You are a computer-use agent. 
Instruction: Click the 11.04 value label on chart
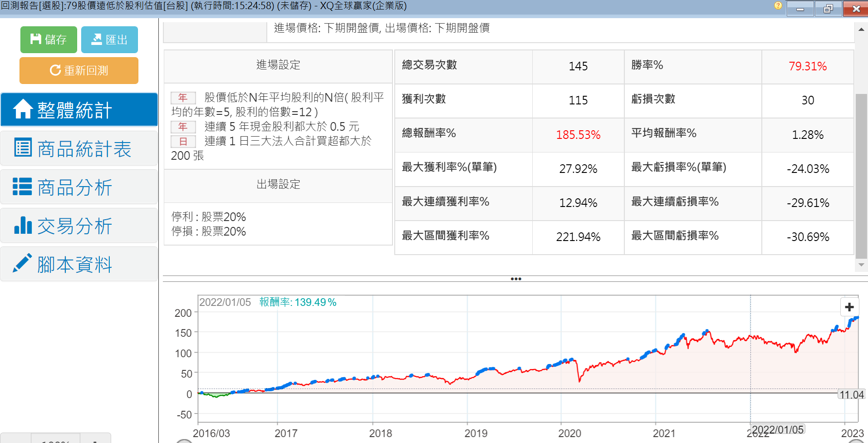click(x=851, y=395)
